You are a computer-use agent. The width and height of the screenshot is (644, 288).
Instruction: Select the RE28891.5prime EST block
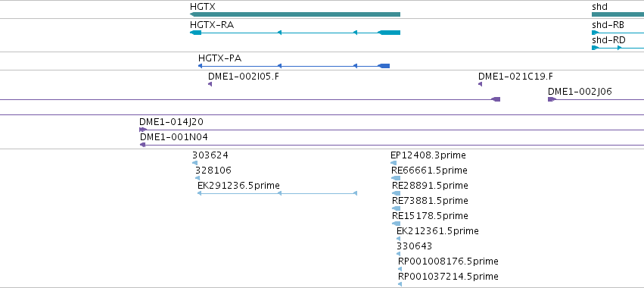tap(396, 193)
